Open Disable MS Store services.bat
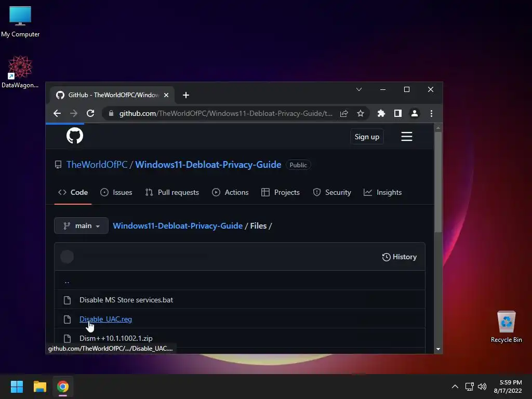 [126, 300]
